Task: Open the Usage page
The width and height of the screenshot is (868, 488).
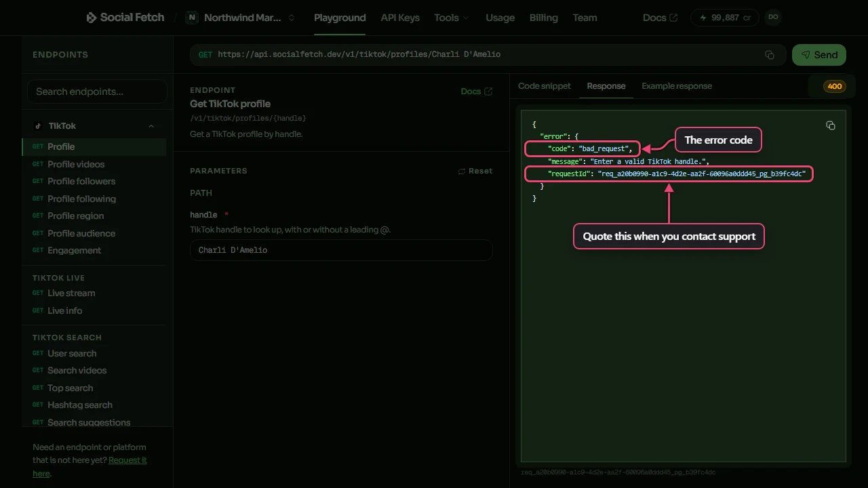Action: tap(500, 18)
